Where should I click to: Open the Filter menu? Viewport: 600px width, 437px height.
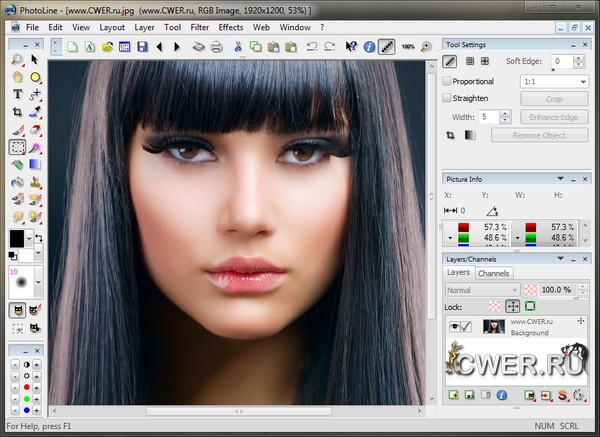tap(200, 26)
